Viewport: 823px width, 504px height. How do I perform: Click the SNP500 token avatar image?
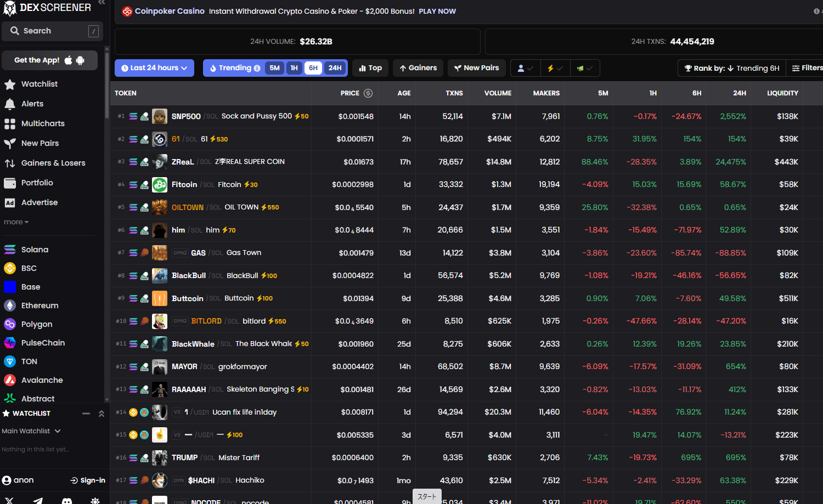(160, 116)
